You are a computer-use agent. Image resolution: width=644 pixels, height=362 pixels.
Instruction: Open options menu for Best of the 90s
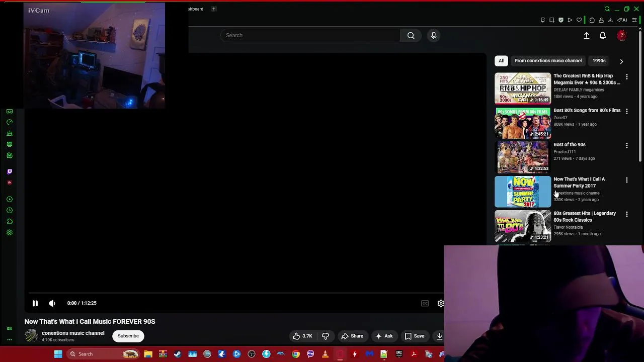(627, 145)
